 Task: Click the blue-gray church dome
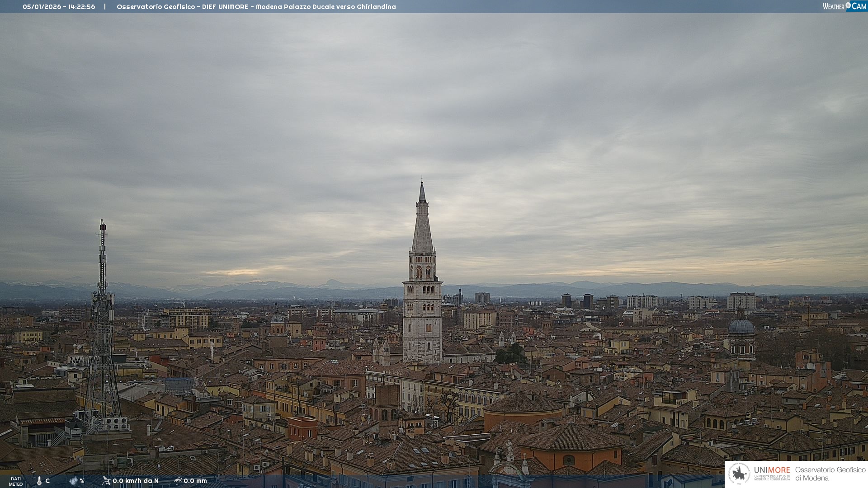(741, 326)
